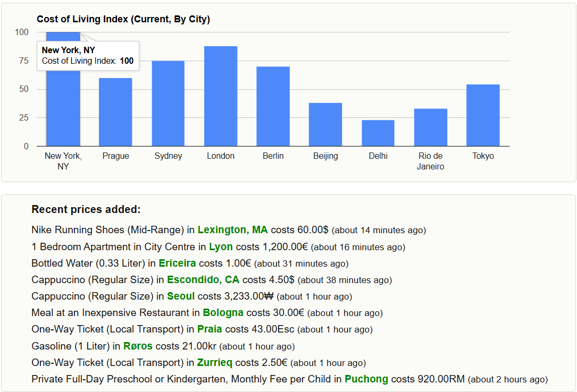Click the Beijing axis label
The image size is (577, 392).
[325, 156]
